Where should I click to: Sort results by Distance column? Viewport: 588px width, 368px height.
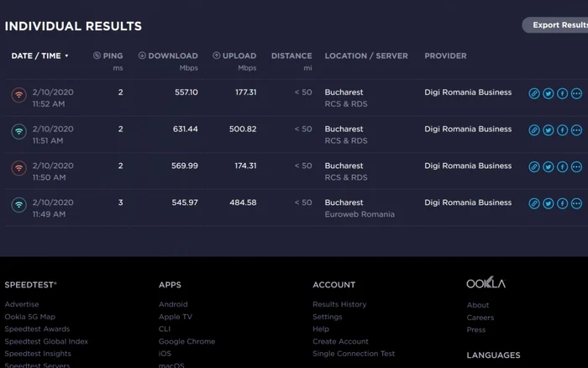291,56
